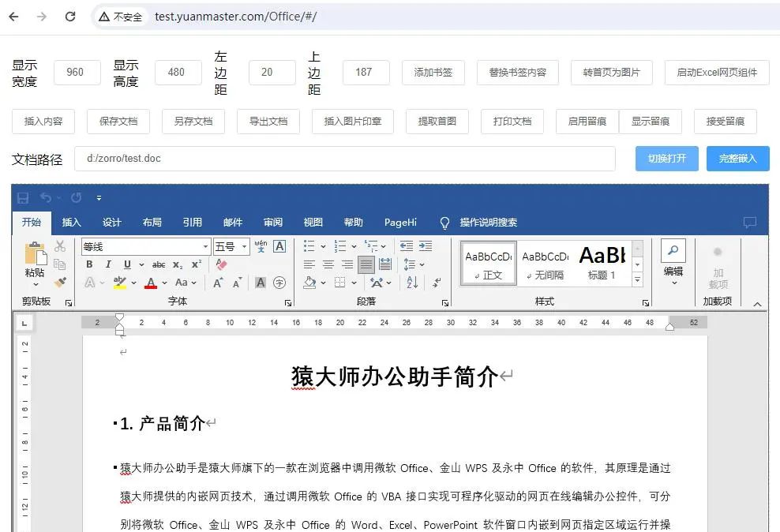Click the character border icon
This screenshot has width=780, height=532.
click(x=279, y=246)
